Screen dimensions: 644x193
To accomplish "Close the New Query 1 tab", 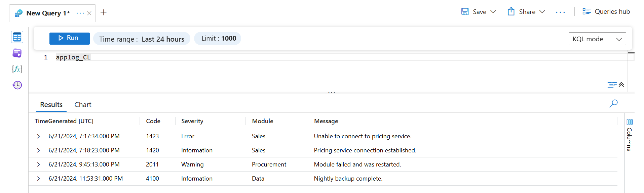I will click(89, 13).
